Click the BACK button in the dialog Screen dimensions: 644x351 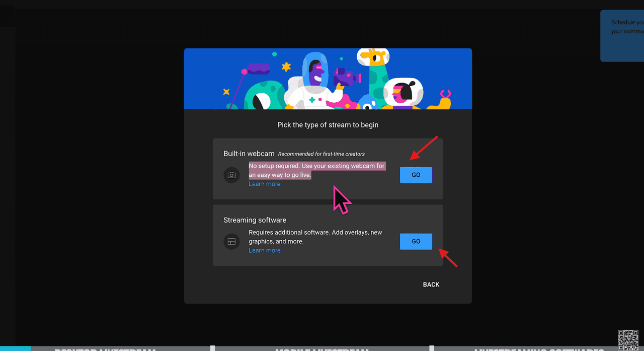point(431,285)
